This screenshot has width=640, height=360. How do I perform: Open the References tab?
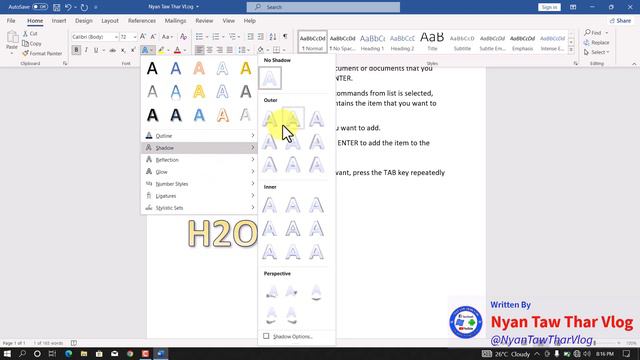[x=142, y=20]
